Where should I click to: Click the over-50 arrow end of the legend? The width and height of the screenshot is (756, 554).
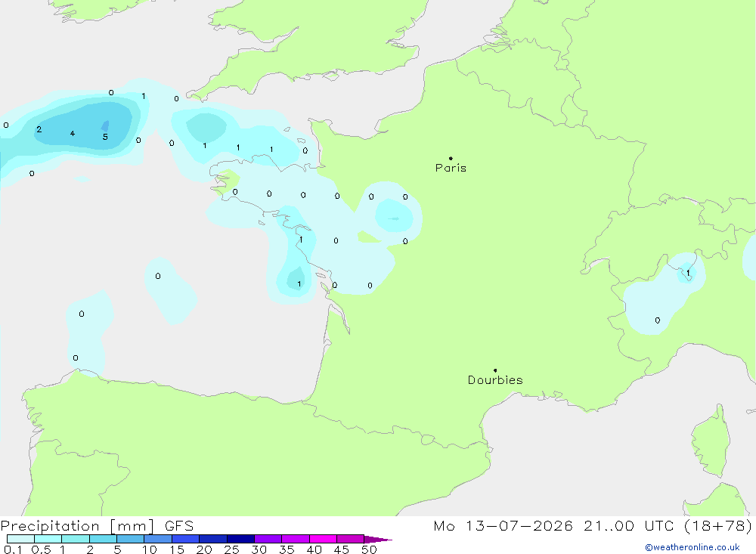tap(378, 539)
